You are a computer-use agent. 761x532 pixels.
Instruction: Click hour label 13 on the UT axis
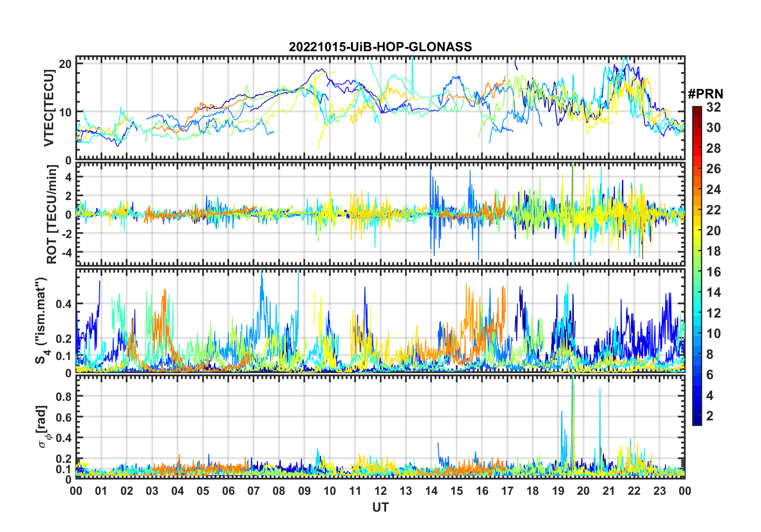point(406,491)
